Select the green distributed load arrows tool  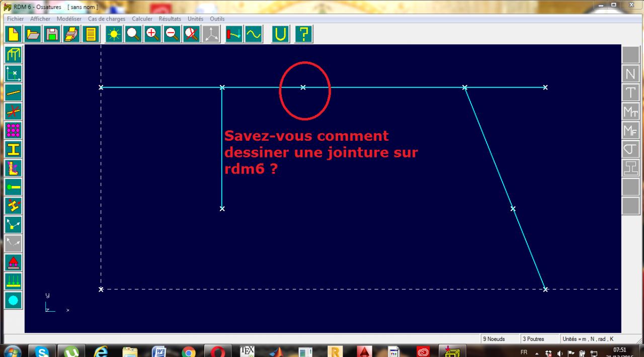coord(13,282)
